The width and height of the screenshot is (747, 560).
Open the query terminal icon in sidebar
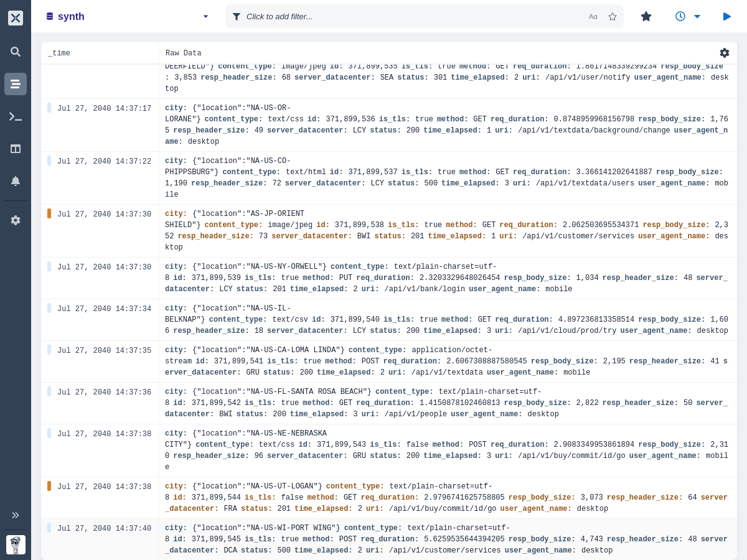pos(16,116)
